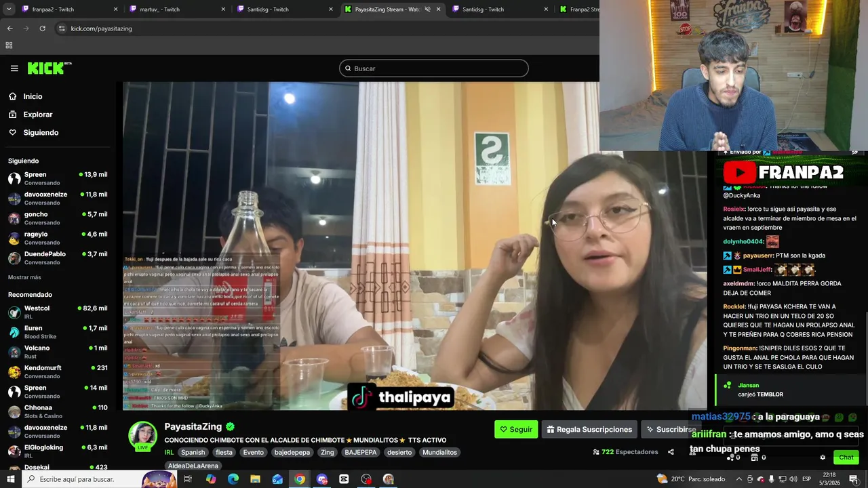868x488 pixels.
Task: Open the Kick hamburger menu
Action: (x=14, y=68)
